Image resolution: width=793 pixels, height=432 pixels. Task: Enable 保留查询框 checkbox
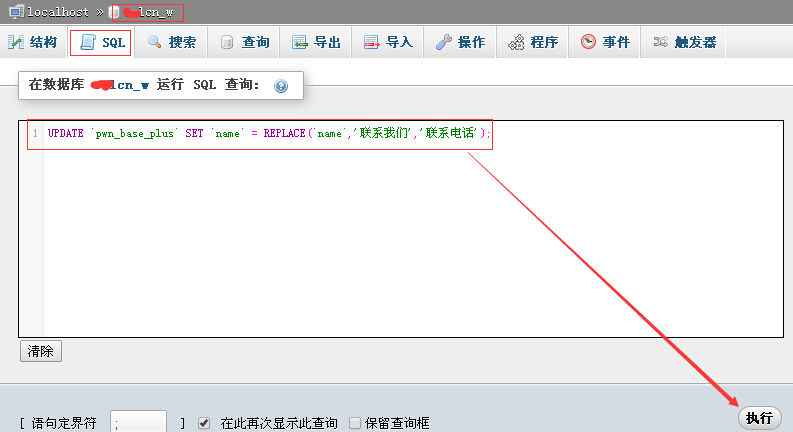(x=355, y=423)
